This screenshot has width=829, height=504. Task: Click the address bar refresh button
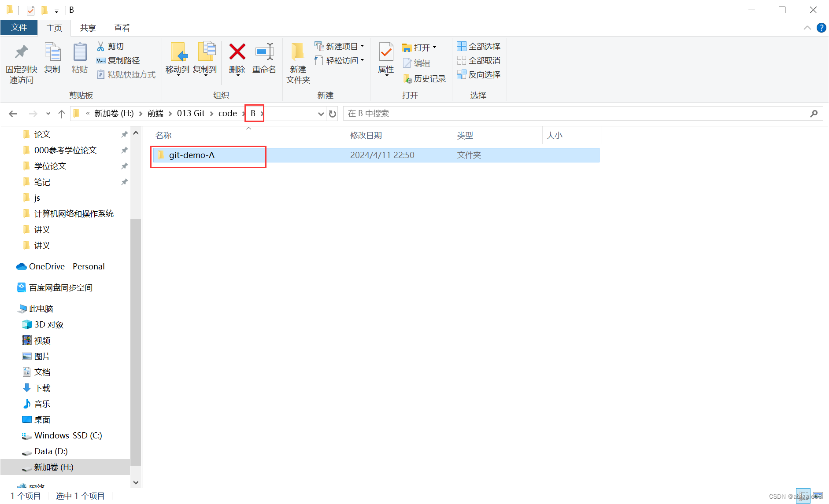click(332, 113)
